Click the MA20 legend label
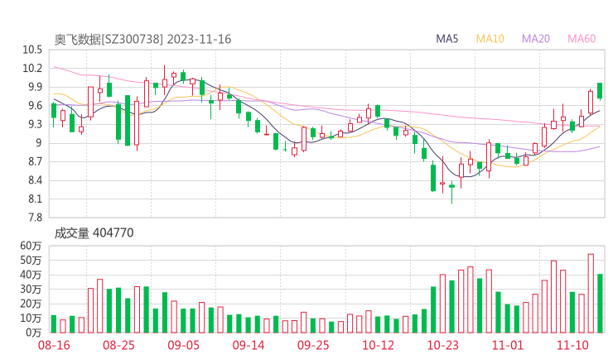The image size is (613, 364). pos(536,39)
